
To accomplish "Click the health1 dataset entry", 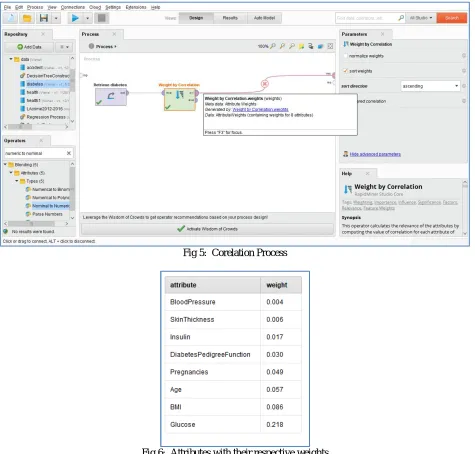I will [45, 100].
